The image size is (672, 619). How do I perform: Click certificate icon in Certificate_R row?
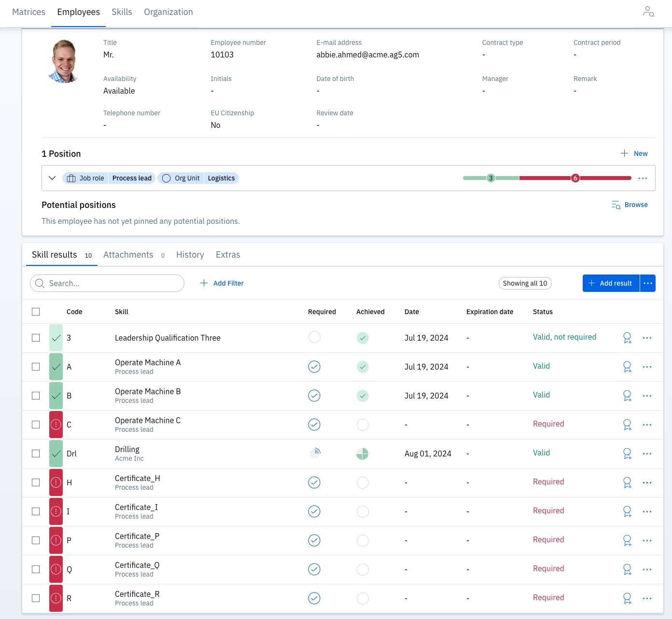[x=627, y=598]
